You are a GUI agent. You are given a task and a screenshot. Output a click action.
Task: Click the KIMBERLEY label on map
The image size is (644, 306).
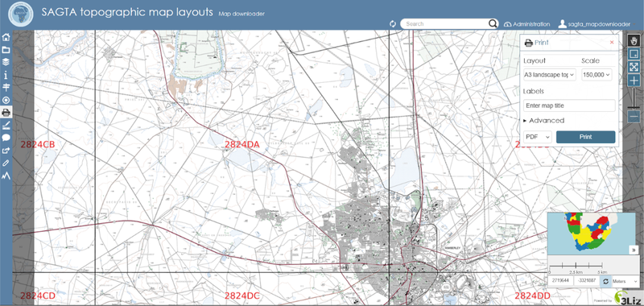tap(452, 248)
